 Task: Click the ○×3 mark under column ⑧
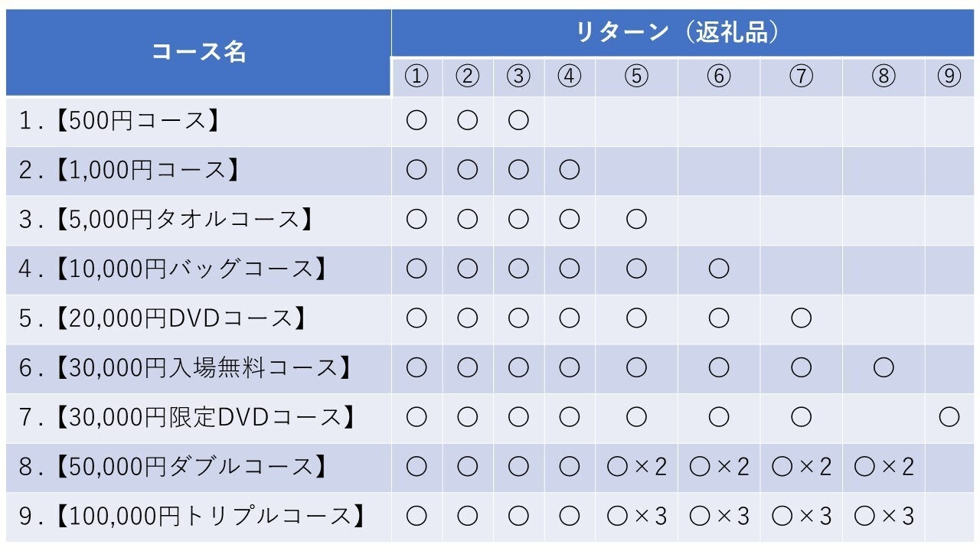point(883,516)
